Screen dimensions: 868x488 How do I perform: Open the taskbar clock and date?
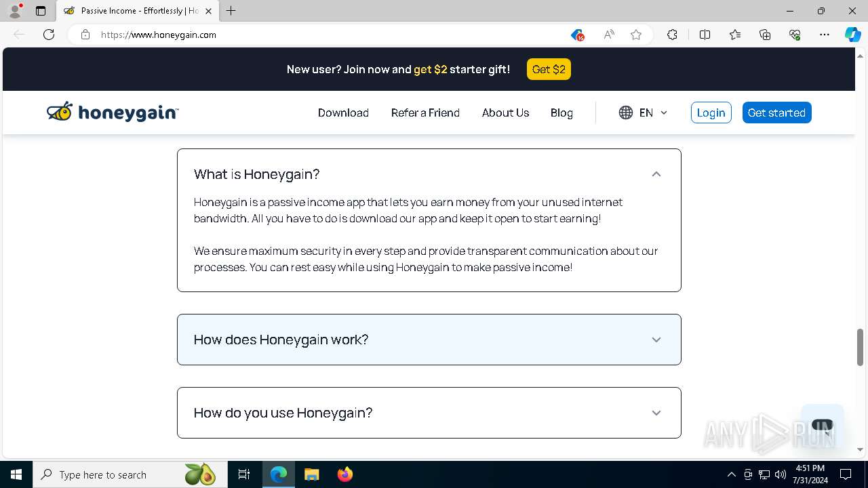(810, 474)
